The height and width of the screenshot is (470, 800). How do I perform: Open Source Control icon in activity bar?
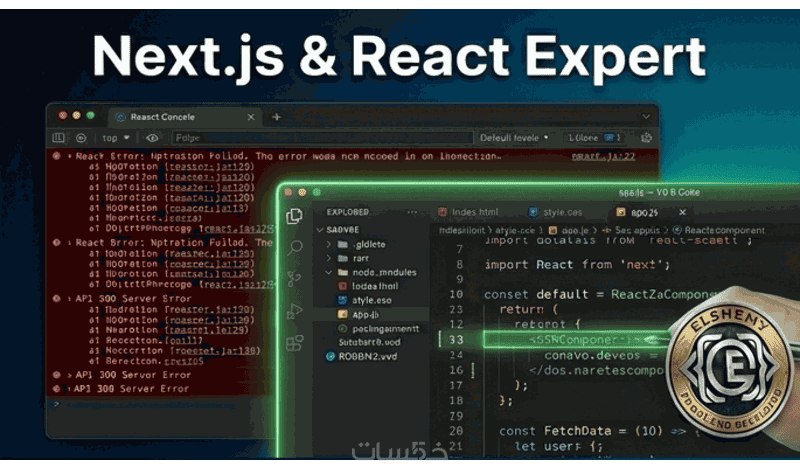(x=294, y=279)
